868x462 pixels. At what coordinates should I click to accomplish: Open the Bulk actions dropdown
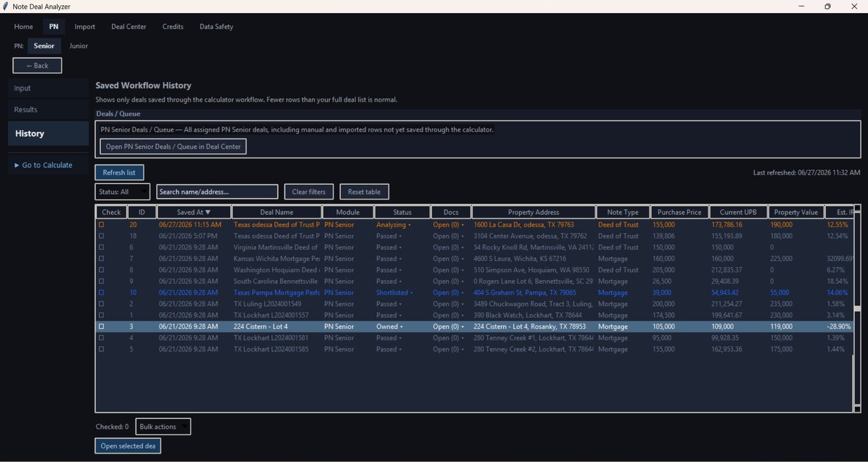(163, 427)
